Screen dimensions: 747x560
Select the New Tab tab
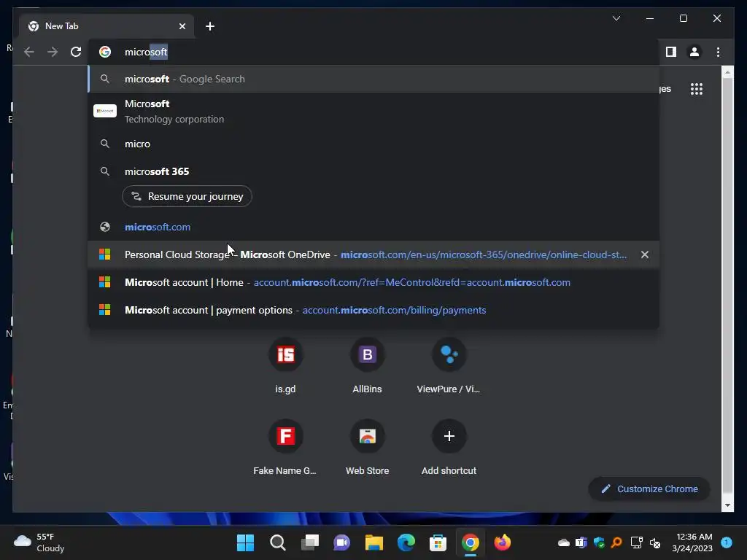tap(107, 26)
